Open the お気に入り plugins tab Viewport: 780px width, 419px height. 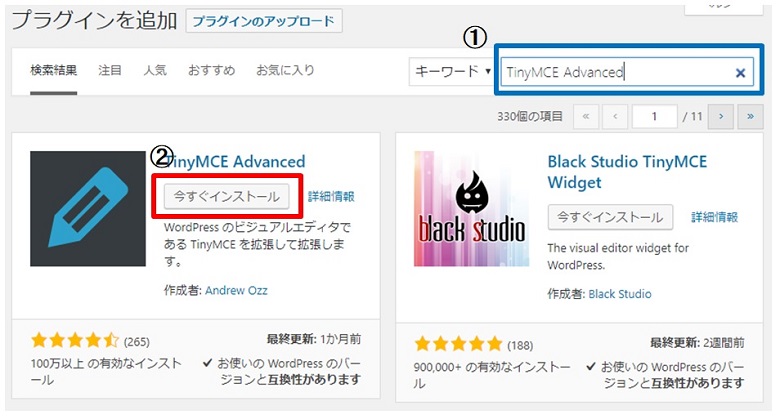coord(285,71)
